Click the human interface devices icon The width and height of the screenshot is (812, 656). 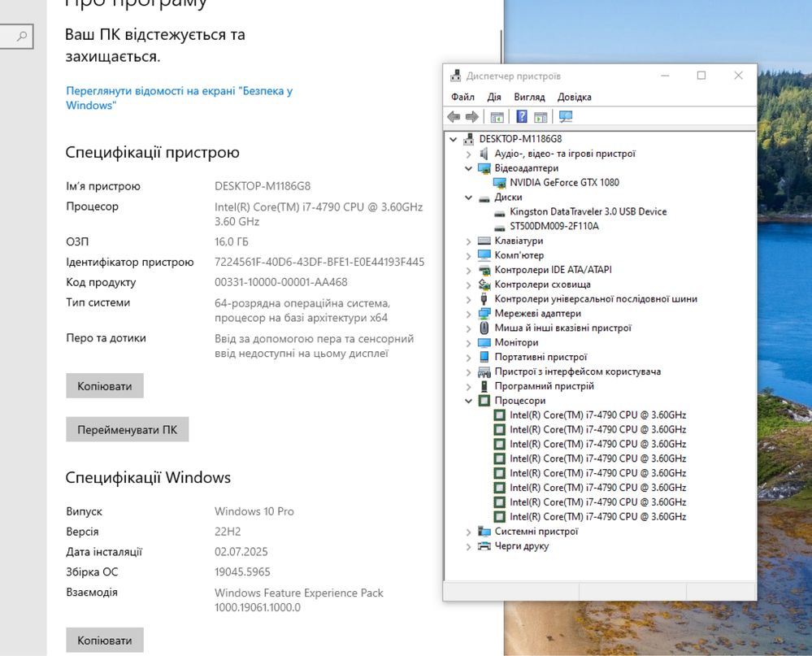pyautogui.click(x=484, y=371)
